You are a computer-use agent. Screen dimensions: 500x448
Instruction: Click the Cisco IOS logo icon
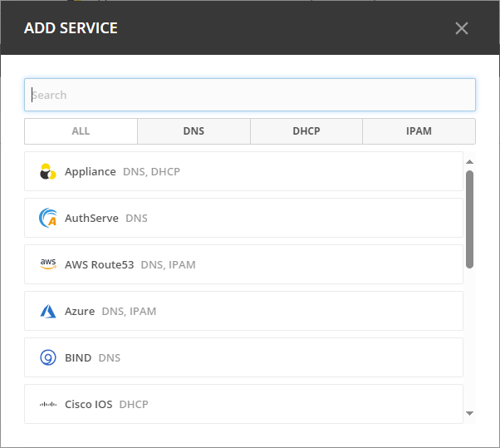[48, 405]
